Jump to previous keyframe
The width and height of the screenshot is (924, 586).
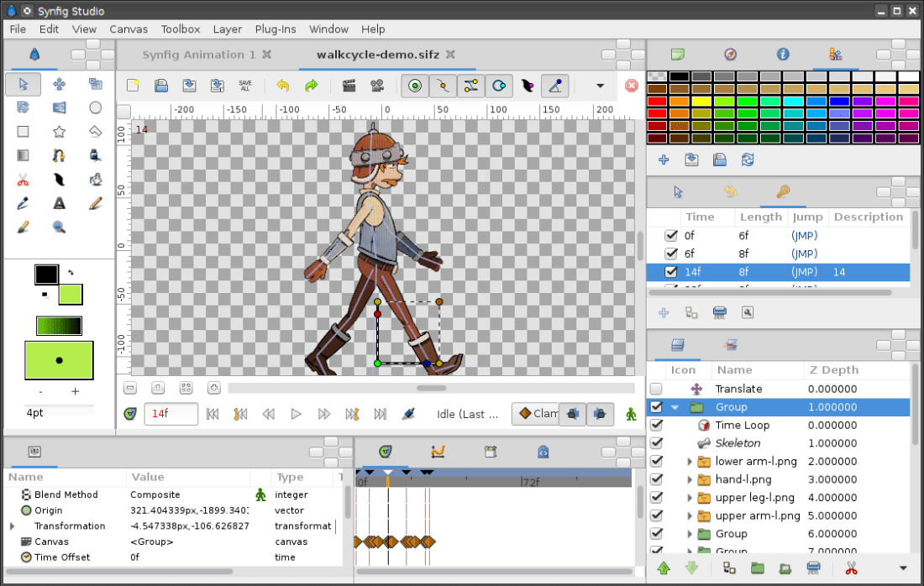(x=240, y=414)
